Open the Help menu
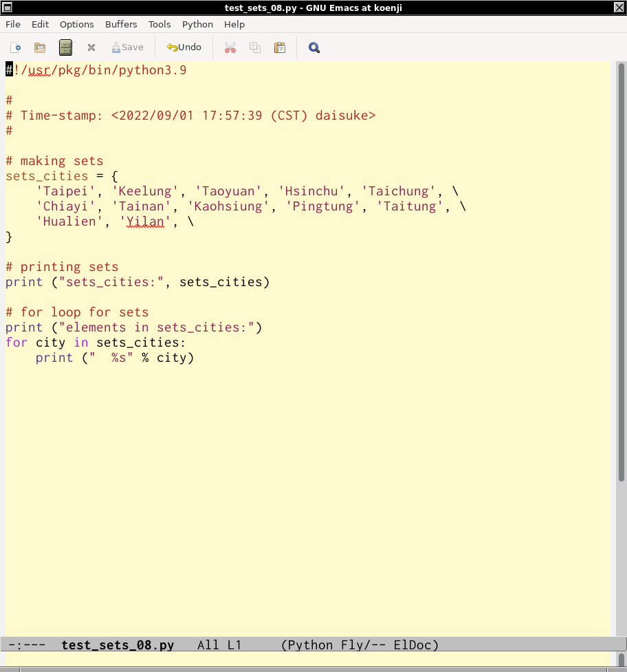This screenshot has width=627, height=672. (234, 24)
